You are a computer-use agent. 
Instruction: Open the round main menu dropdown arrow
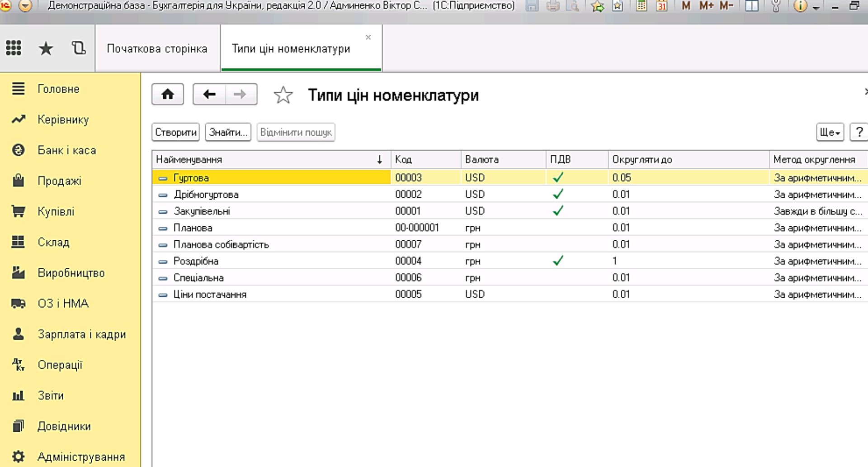coord(25,6)
